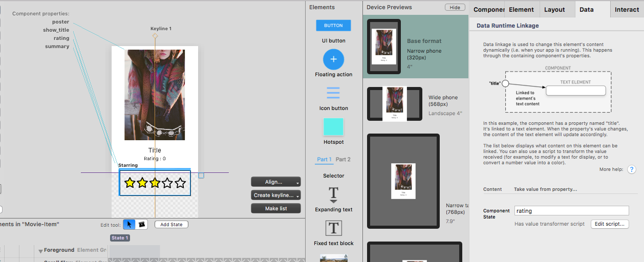Select the ticket-shaped edit tool

coord(142,224)
